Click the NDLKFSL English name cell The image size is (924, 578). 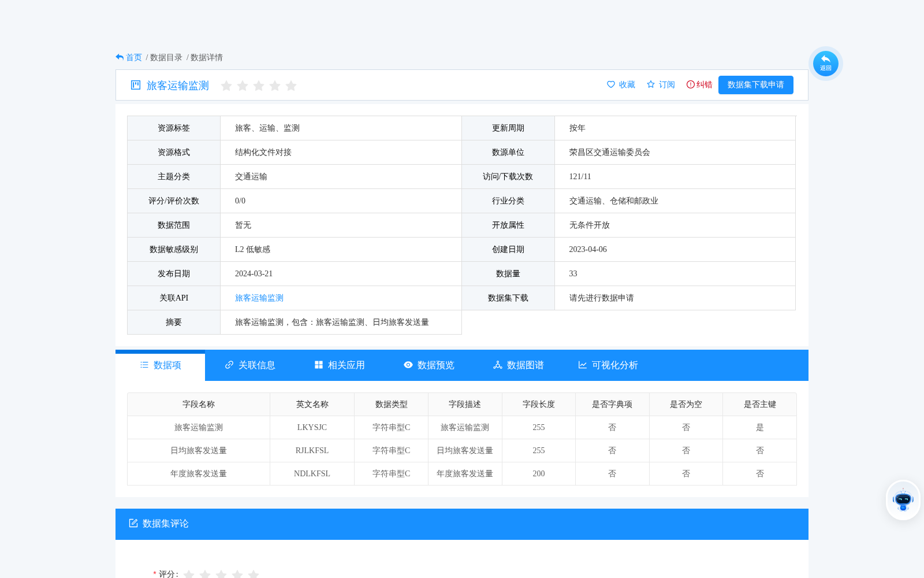pyautogui.click(x=312, y=473)
